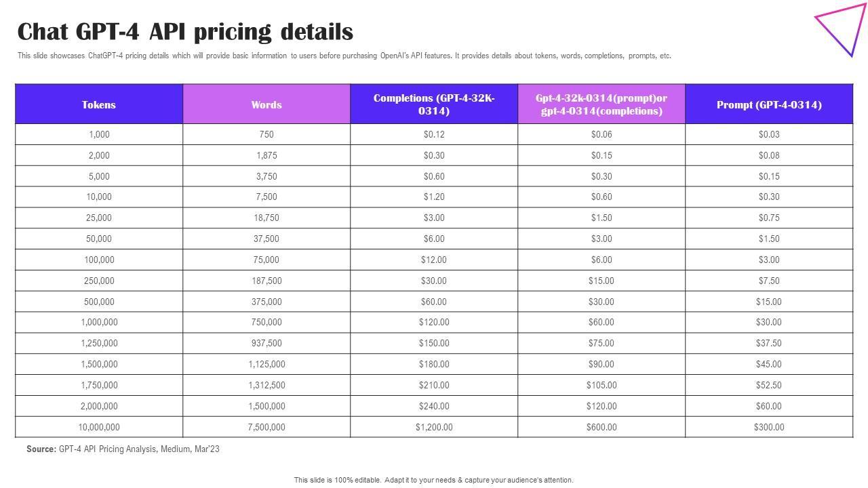Select the 10,000,000 tokens cell
868x488 pixels.
click(x=99, y=427)
